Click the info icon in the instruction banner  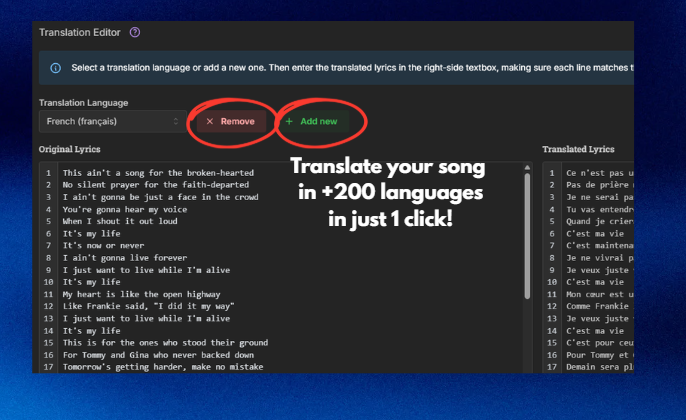pos(56,68)
